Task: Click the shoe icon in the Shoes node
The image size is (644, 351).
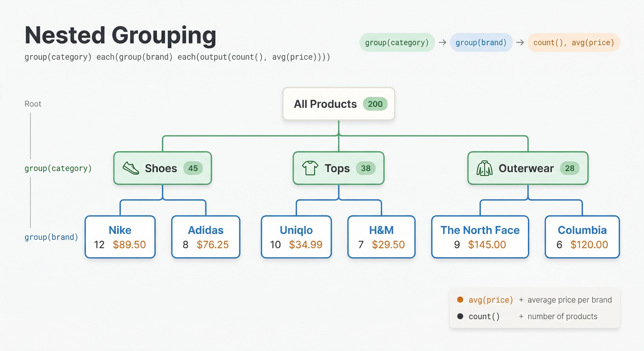Action: click(x=131, y=168)
